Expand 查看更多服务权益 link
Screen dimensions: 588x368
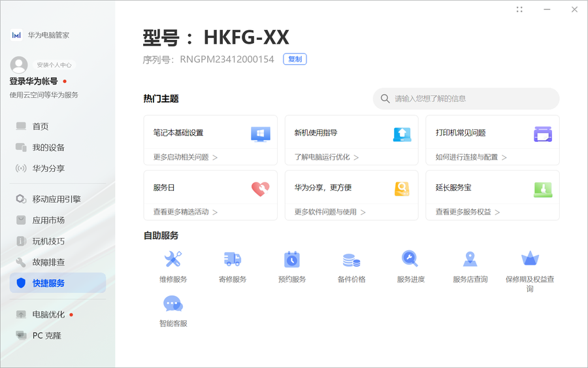click(468, 212)
